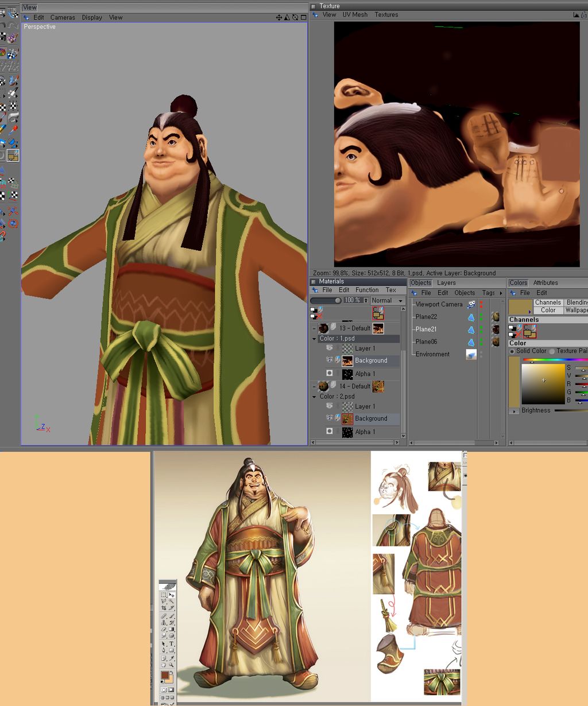Click the viewport rotate camera icon
588x706 pixels.
tap(295, 17)
